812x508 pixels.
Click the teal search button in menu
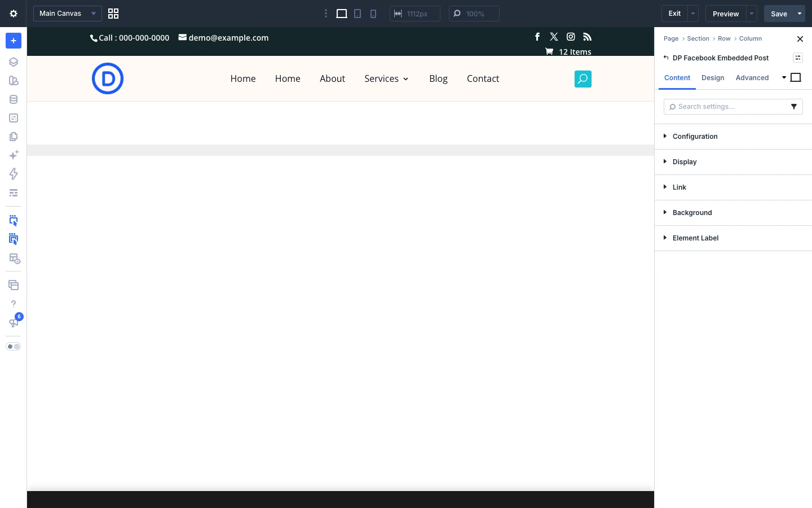point(583,79)
